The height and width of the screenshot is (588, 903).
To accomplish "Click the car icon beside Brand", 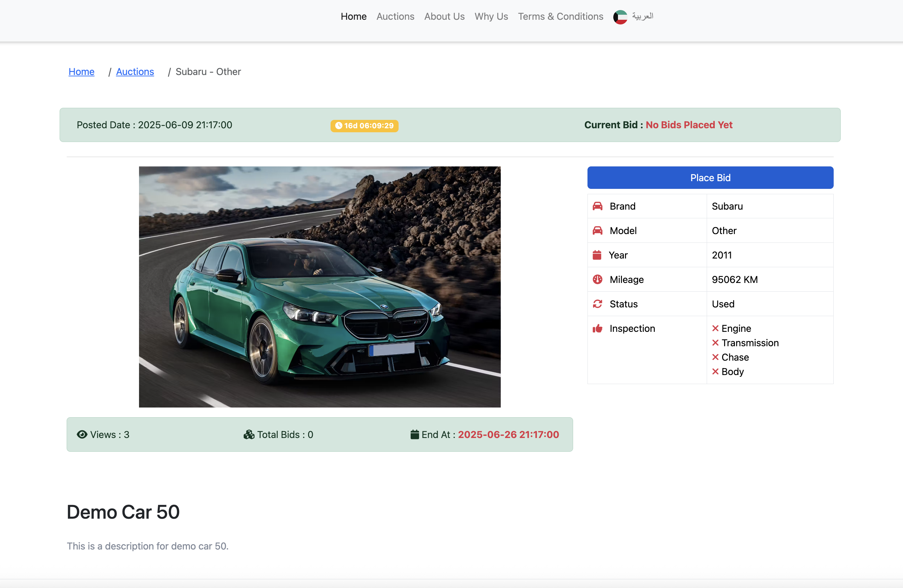I will pyautogui.click(x=598, y=206).
